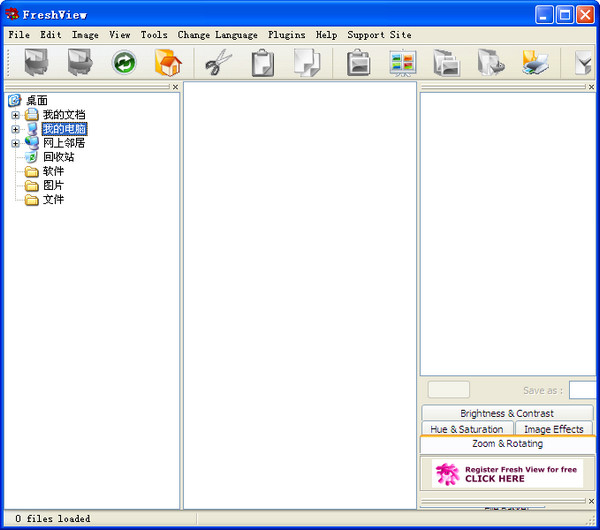The image size is (600, 530).
Task: Click the 回收站 recycle bin icon
Action: 31,157
